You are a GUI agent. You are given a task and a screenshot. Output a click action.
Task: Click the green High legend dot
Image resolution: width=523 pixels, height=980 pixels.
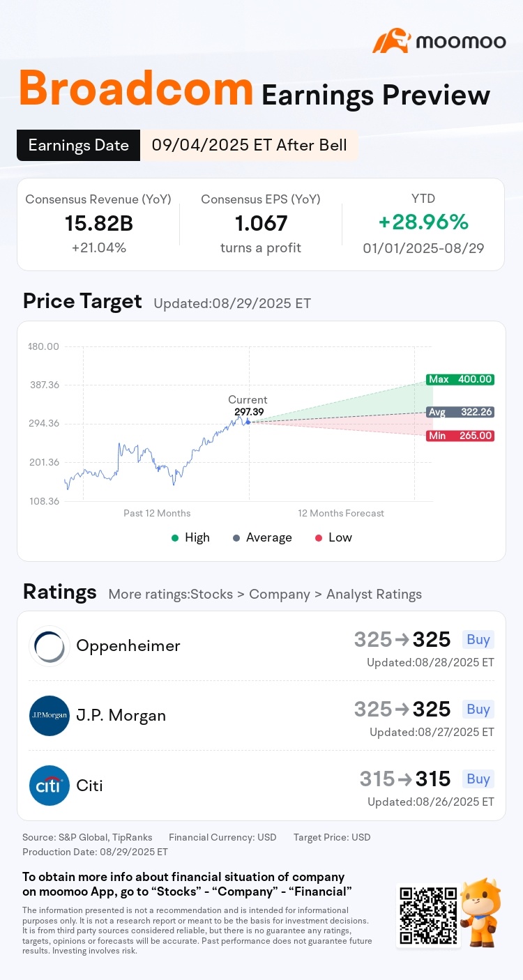coord(174,537)
